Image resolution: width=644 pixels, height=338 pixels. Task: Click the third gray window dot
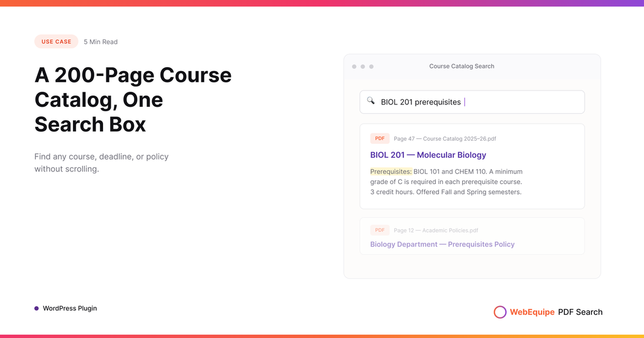pyautogui.click(x=371, y=67)
